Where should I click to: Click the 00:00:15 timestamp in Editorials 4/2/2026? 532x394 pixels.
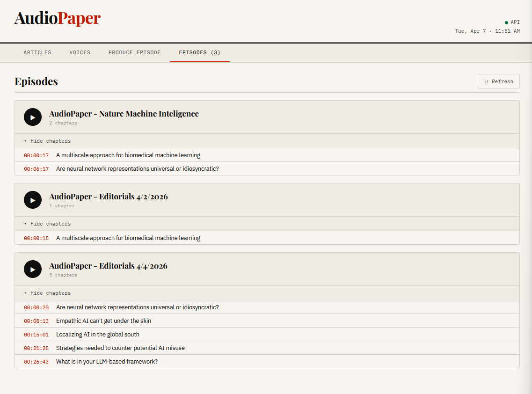(x=36, y=238)
